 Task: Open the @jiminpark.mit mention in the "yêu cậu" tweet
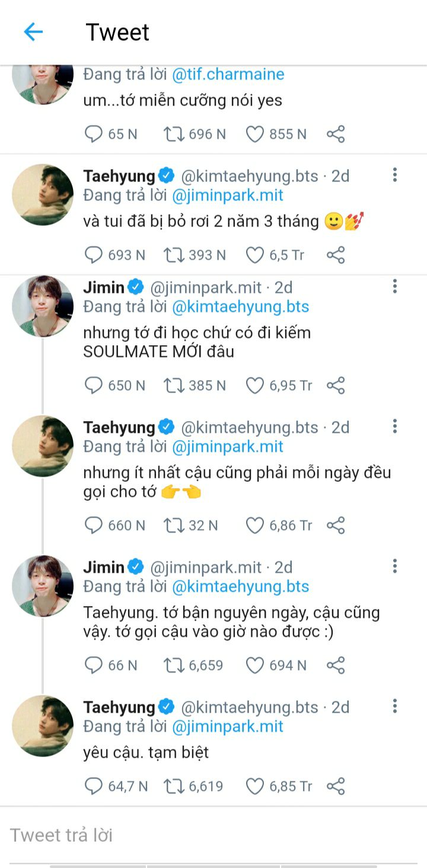(x=228, y=726)
